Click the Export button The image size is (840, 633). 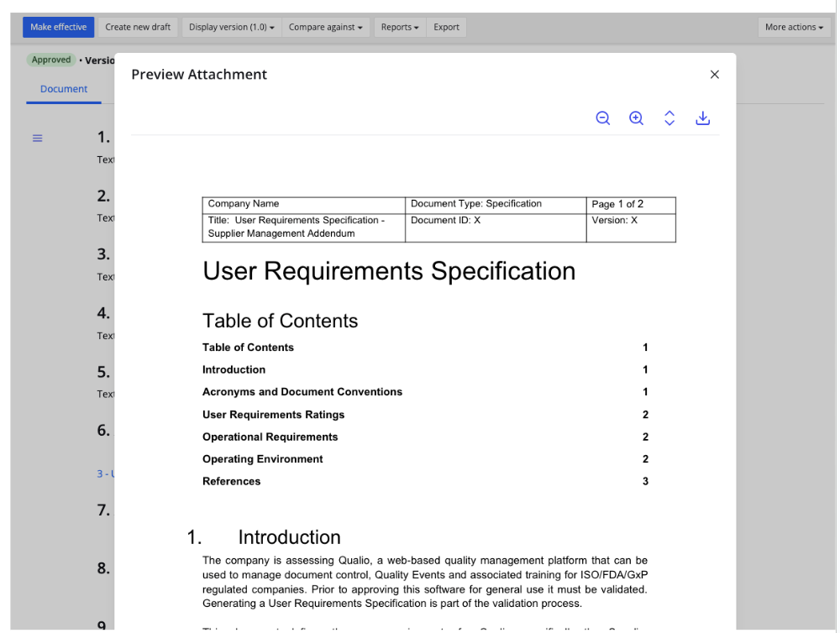click(446, 27)
